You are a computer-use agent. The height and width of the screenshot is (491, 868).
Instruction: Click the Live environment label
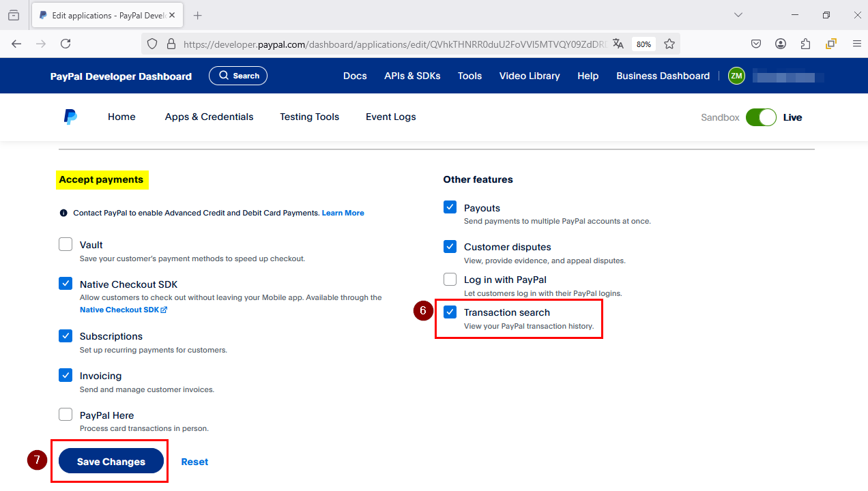point(792,117)
